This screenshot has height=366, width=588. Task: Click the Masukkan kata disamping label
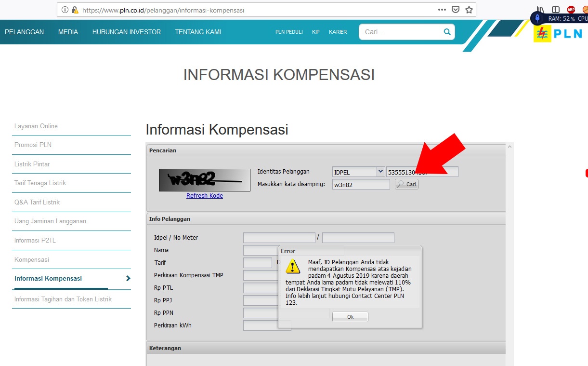291,184
